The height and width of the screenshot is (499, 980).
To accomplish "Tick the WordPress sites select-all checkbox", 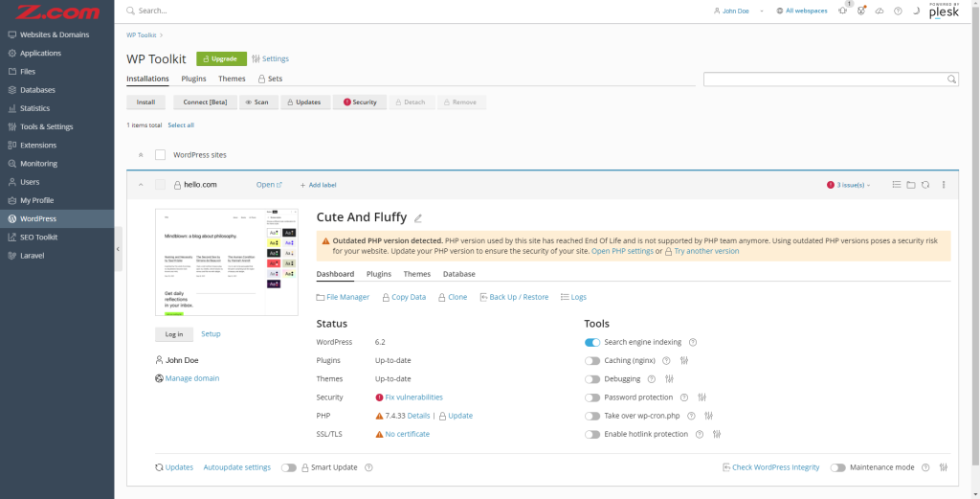I will [161, 155].
